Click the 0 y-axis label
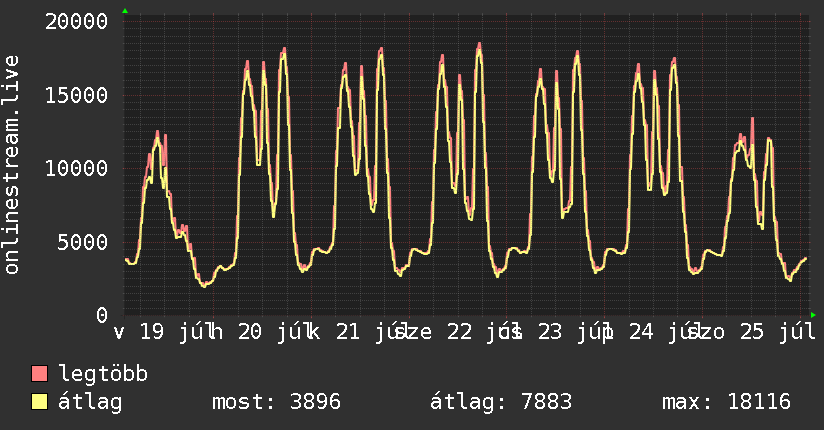 pos(102,315)
